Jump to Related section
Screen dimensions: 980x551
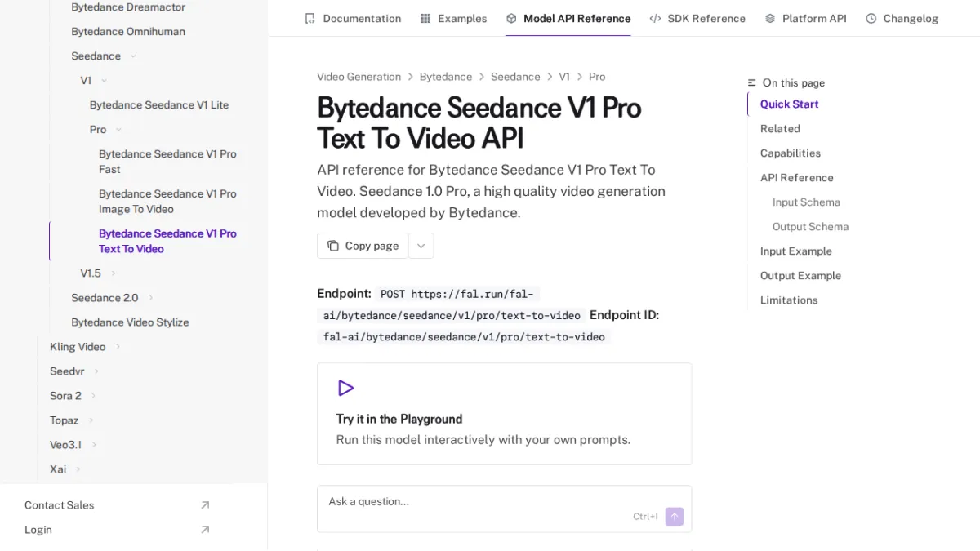780,129
